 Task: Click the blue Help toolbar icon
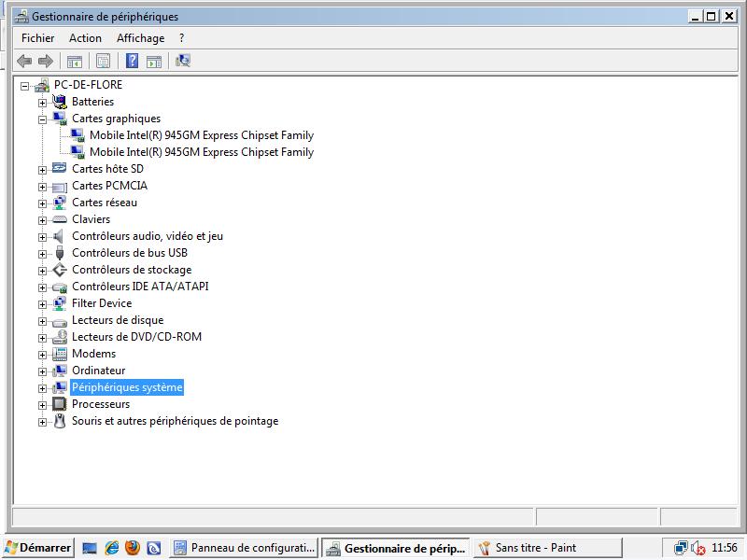(132, 61)
